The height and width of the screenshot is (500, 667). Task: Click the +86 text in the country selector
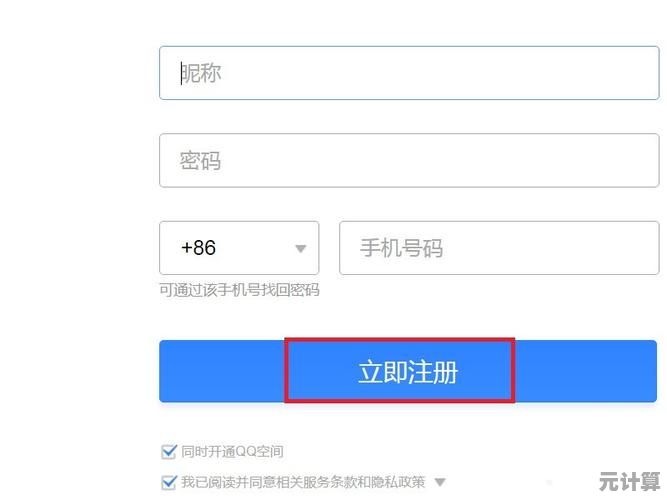coord(198,248)
